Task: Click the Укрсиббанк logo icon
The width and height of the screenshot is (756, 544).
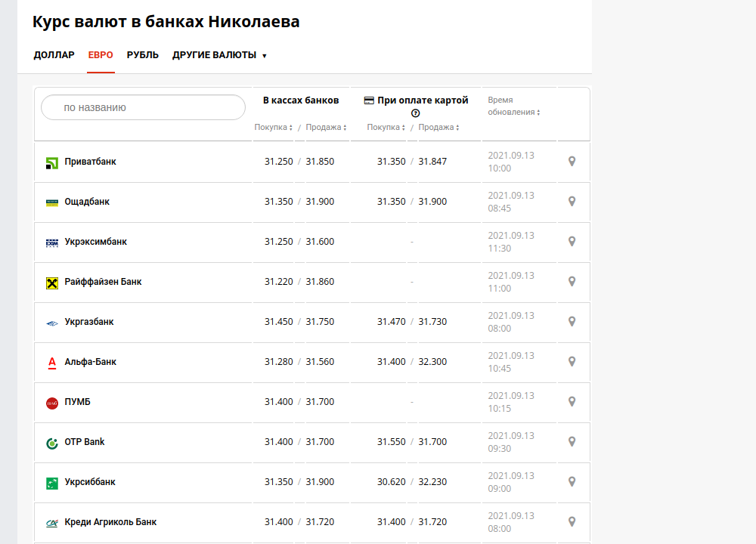Action: pyautogui.click(x=52, y=483)
